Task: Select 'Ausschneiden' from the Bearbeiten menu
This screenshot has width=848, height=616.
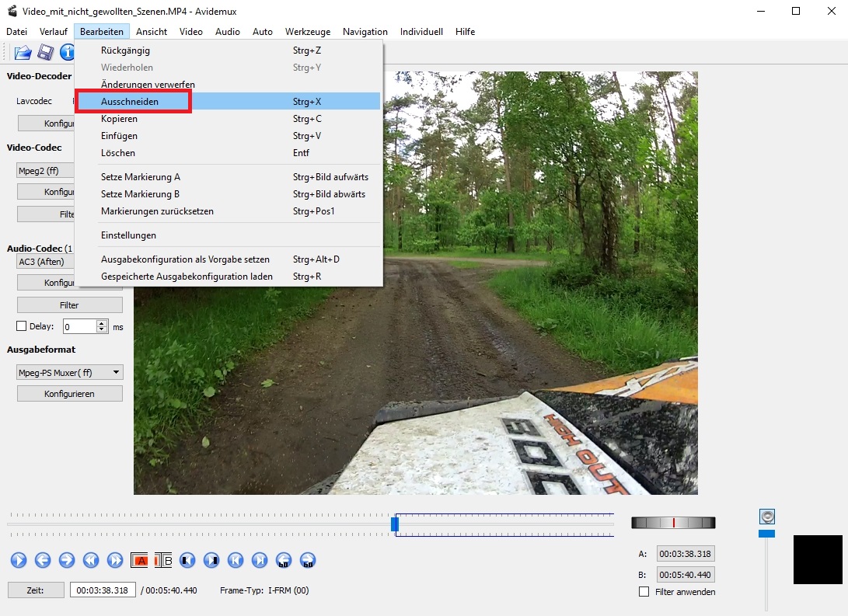Action: [x=130, y=102]
